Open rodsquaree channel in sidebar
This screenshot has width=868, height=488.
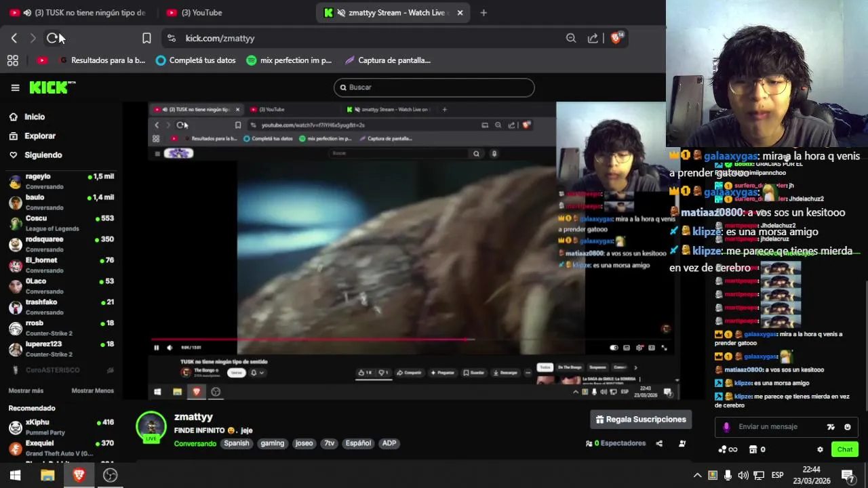click(x=61, y=244)
